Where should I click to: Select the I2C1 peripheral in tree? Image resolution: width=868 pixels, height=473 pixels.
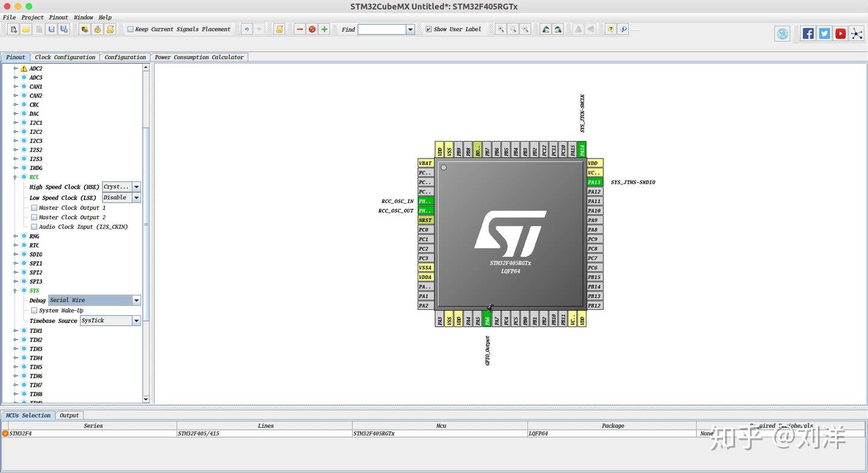(36, 123)
